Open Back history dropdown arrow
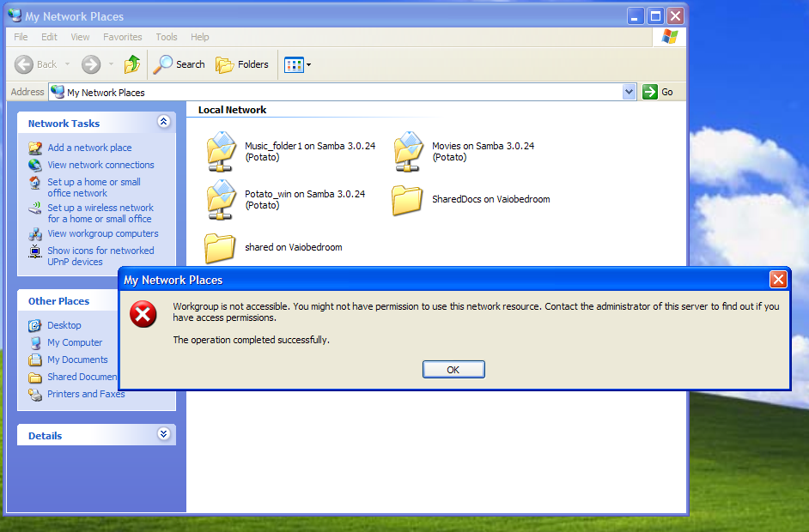This screenshot has height=532, width=809. (x=67, y=64)
